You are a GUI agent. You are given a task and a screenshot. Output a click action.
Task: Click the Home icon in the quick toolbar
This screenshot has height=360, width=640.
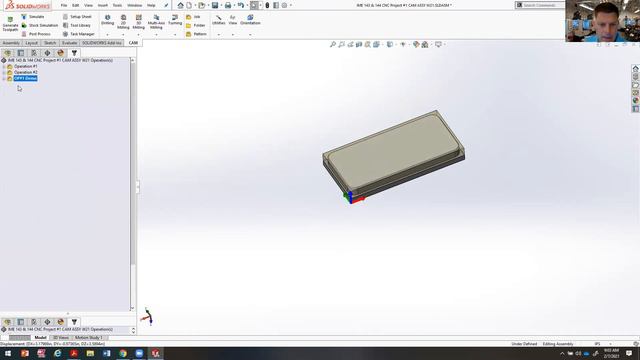pos(180,5)
